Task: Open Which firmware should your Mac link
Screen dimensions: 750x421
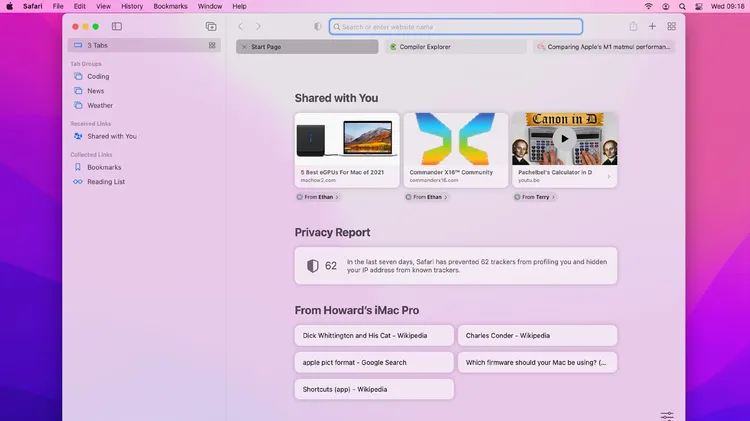Action: 537,363
